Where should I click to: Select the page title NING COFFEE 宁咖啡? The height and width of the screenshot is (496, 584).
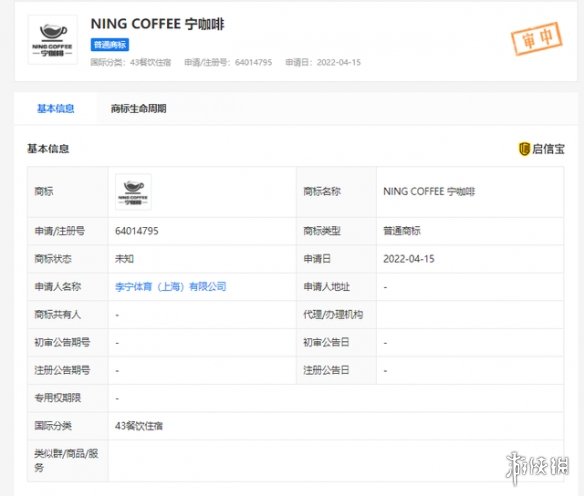click(x=158, y=24)
